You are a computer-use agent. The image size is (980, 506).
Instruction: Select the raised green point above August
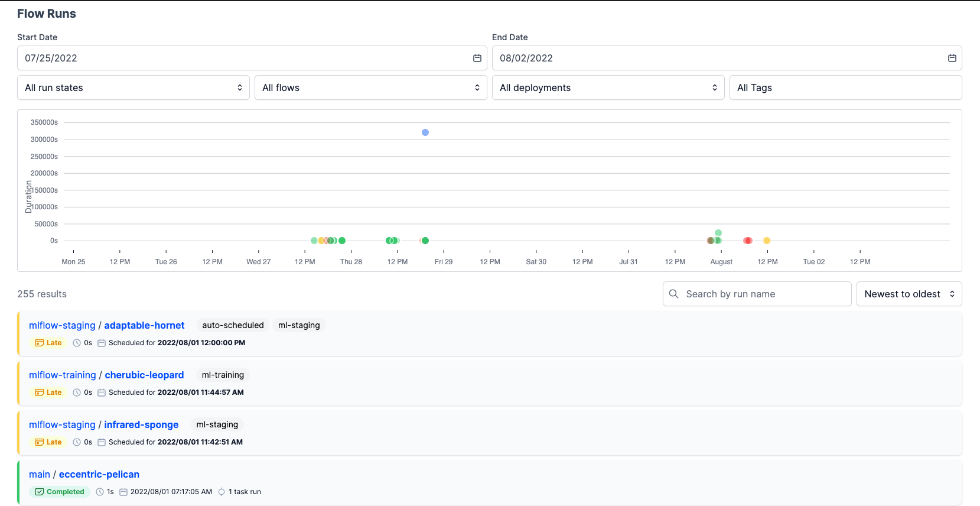coord(718,233)
